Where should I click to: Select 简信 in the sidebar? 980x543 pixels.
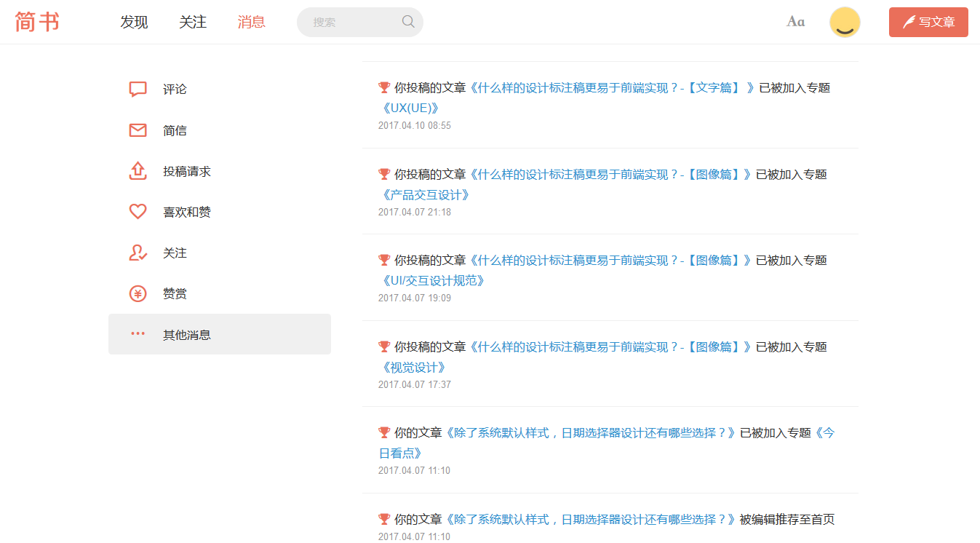(175, 130)
